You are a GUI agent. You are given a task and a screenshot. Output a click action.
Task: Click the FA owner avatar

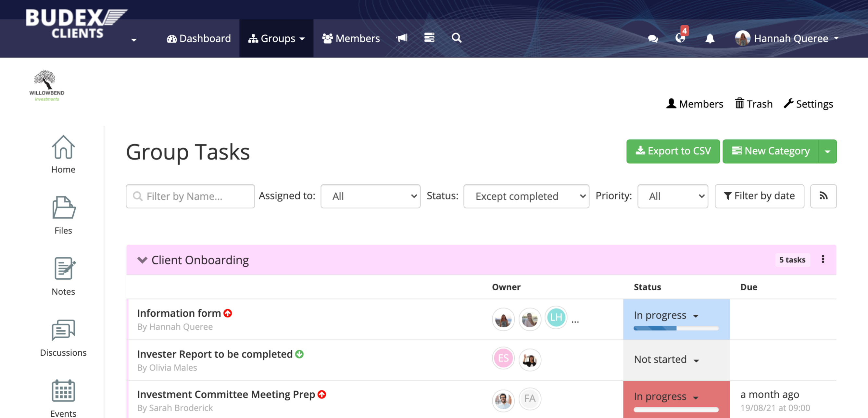(x=530, y=399)
